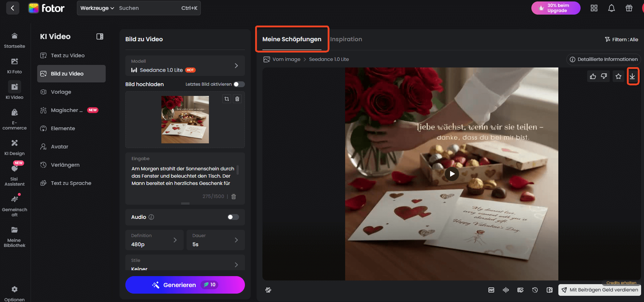Click the thumbs down icon

coord(604,76)
